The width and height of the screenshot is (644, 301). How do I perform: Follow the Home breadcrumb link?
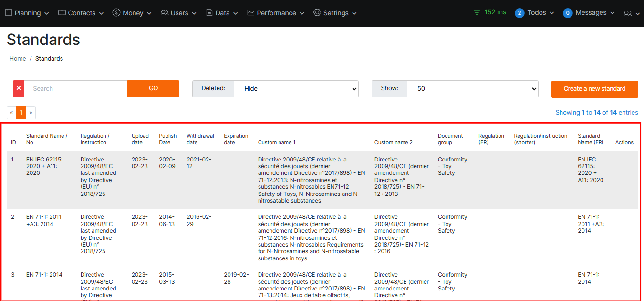click(x=18, y=59)
